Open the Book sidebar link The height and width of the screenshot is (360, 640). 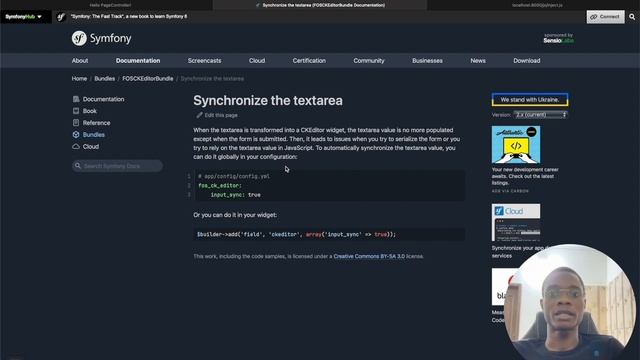tap(90, 111)
